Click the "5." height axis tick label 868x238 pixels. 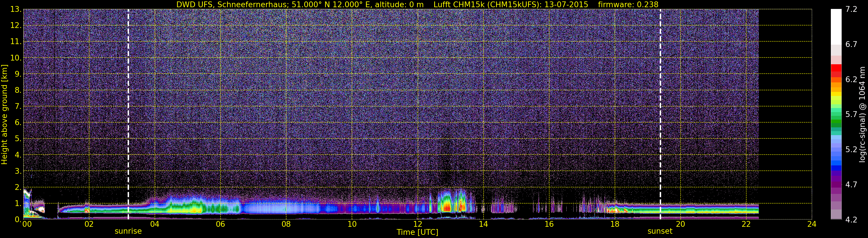point(18,139)
